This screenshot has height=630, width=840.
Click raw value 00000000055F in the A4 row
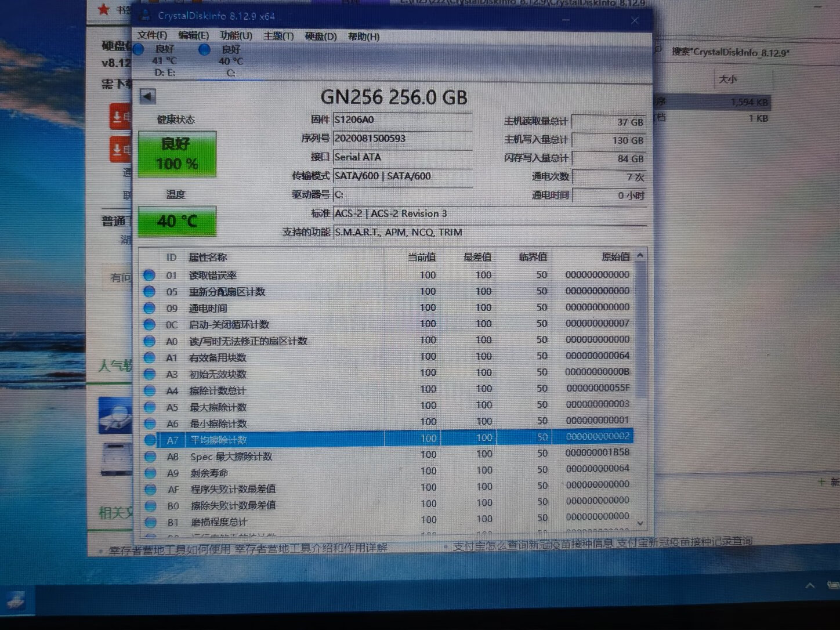click(x=598, y=388)
